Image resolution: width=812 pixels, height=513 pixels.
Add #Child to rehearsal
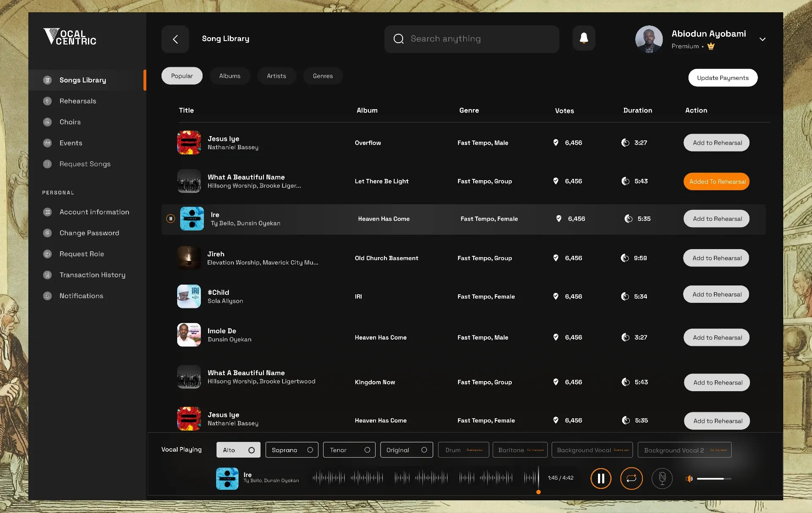[716, 294]
